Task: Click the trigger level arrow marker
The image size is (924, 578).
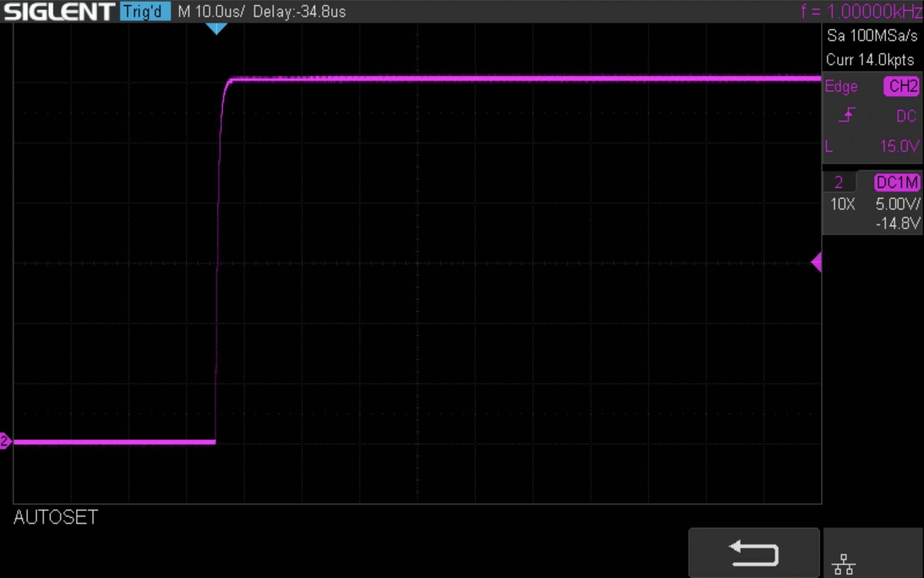Action: click(816, 262)
